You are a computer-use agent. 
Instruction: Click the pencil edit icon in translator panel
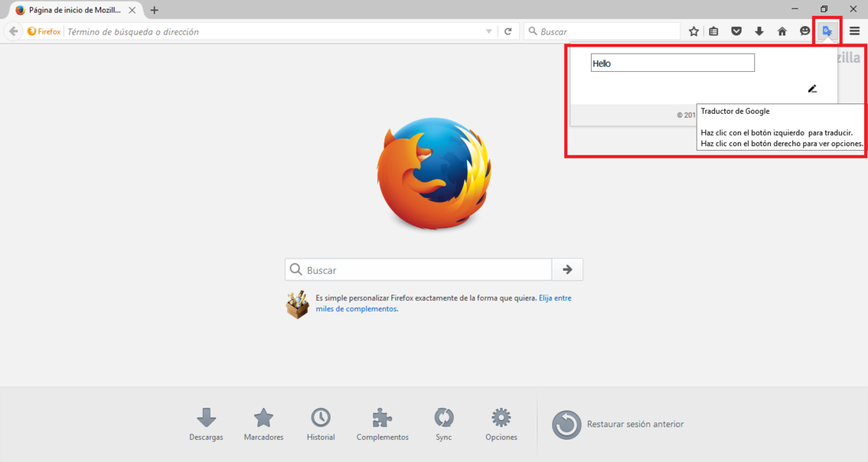[812, 88]
